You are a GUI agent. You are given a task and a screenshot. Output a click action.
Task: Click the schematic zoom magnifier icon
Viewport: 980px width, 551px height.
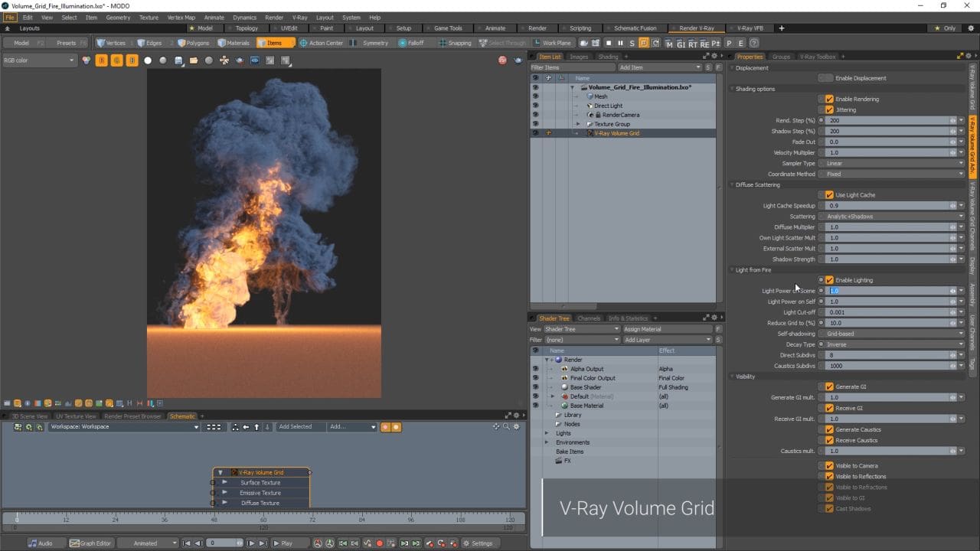(x=506, y=426)
